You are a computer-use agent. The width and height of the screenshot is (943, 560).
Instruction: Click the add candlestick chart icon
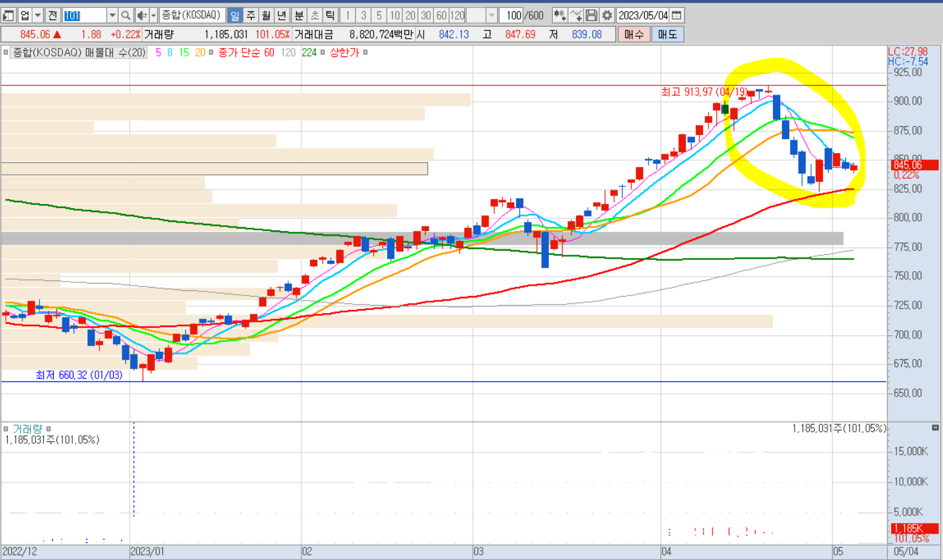coord(560,15)
